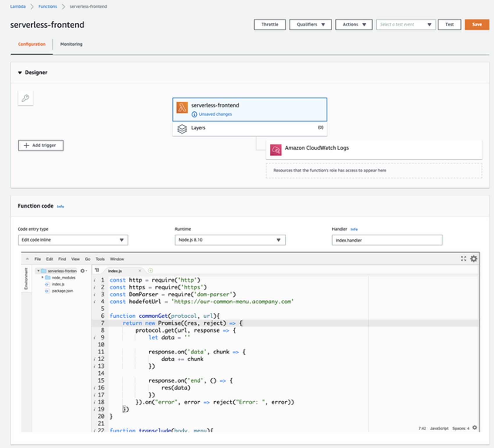494x448 pixels.
Task: Switch to the Monitoring tab
Action: (x=71, y=44)
